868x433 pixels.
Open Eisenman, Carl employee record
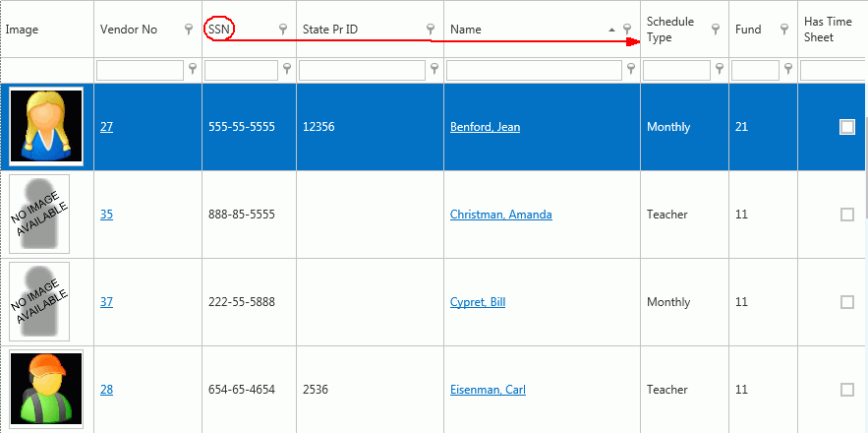click(x=488, y=390)
